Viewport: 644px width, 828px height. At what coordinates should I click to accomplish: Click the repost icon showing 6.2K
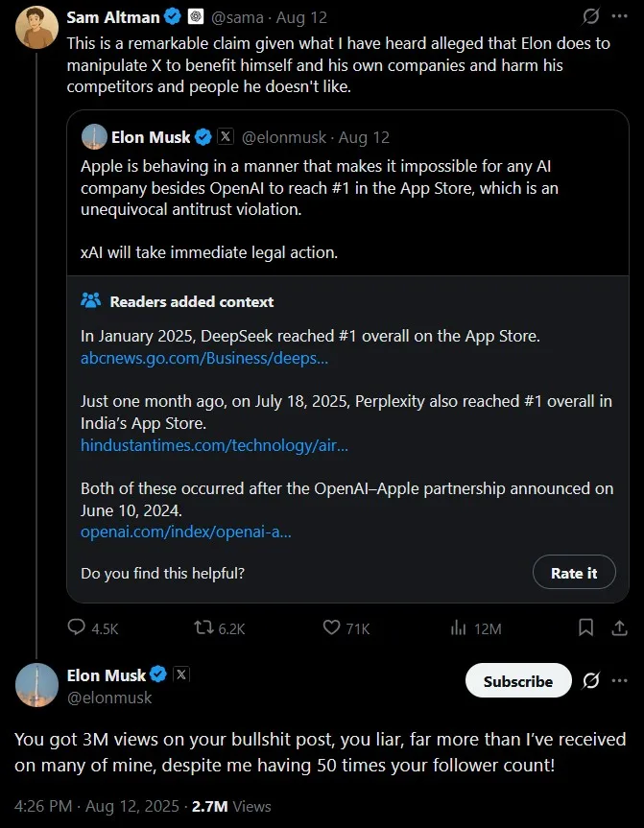(x=204, y=627)
